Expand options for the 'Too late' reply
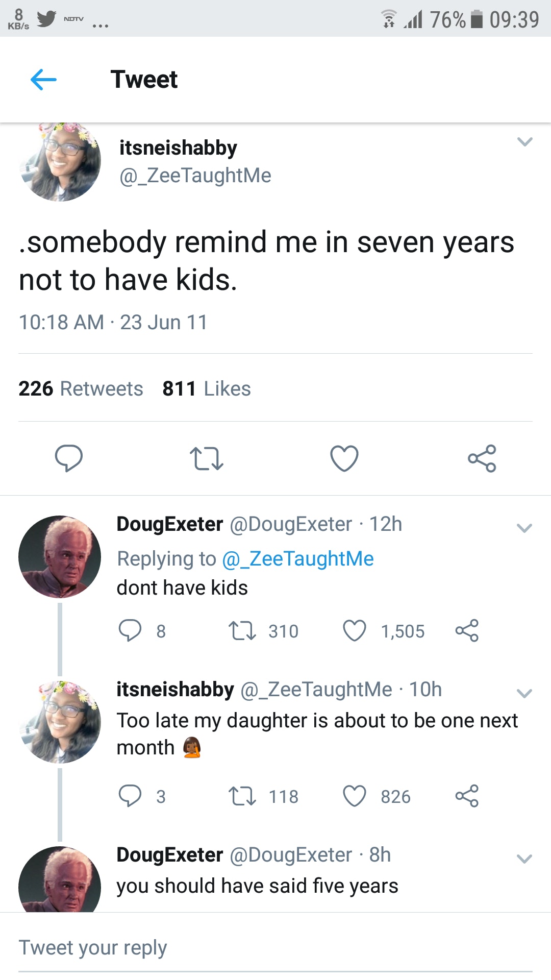This screenshot has height=980, width=551. 524,693
